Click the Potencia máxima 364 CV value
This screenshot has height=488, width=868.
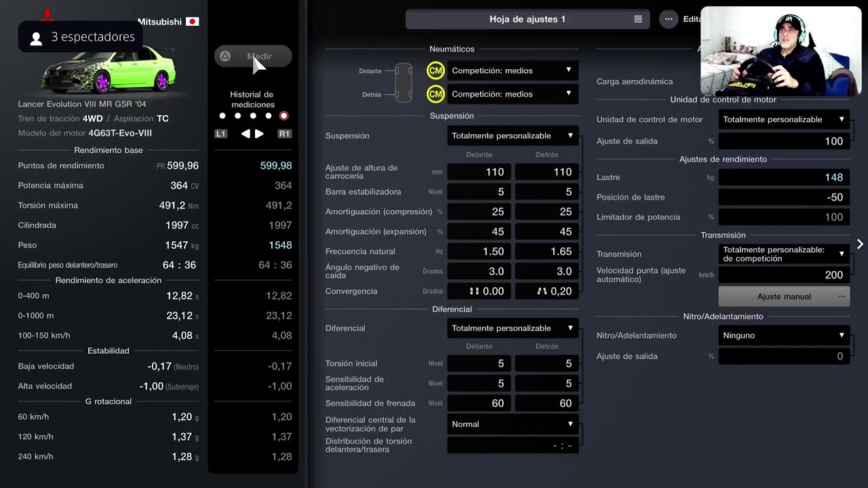184,186
